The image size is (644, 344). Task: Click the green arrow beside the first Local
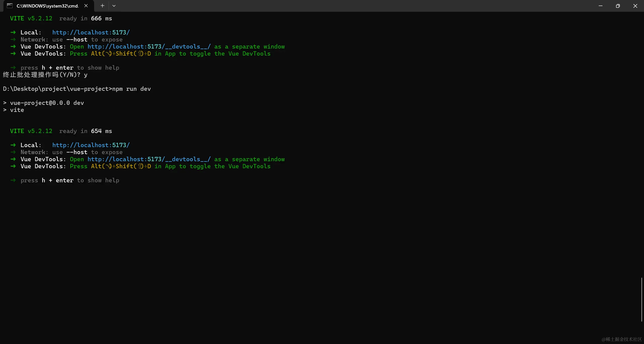pyautogui.click(x=13, y=32)
